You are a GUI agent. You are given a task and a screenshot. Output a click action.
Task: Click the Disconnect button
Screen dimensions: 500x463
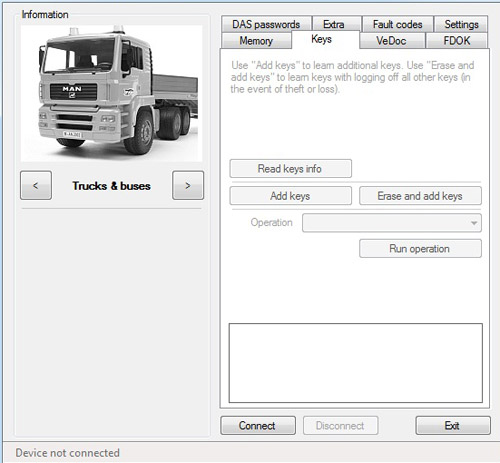tap(340, 425)
